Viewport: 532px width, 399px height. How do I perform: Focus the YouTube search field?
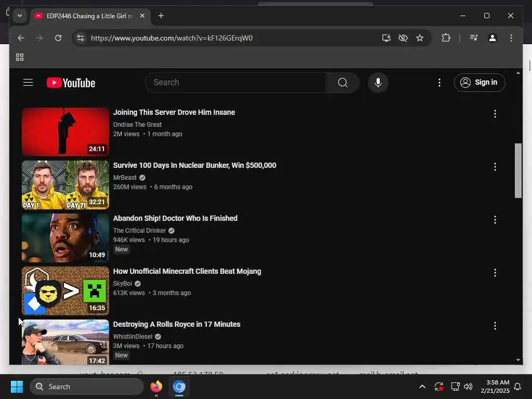click(x=236, y=83)
